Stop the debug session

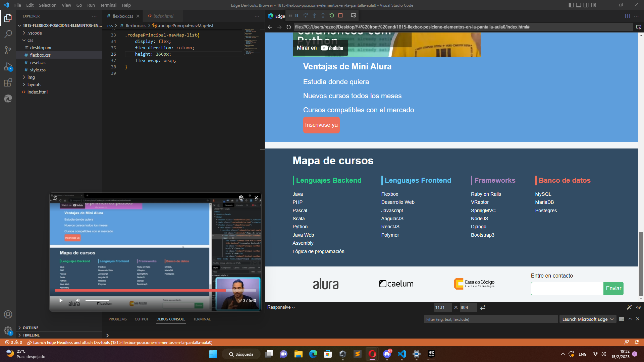coord(340,15)
